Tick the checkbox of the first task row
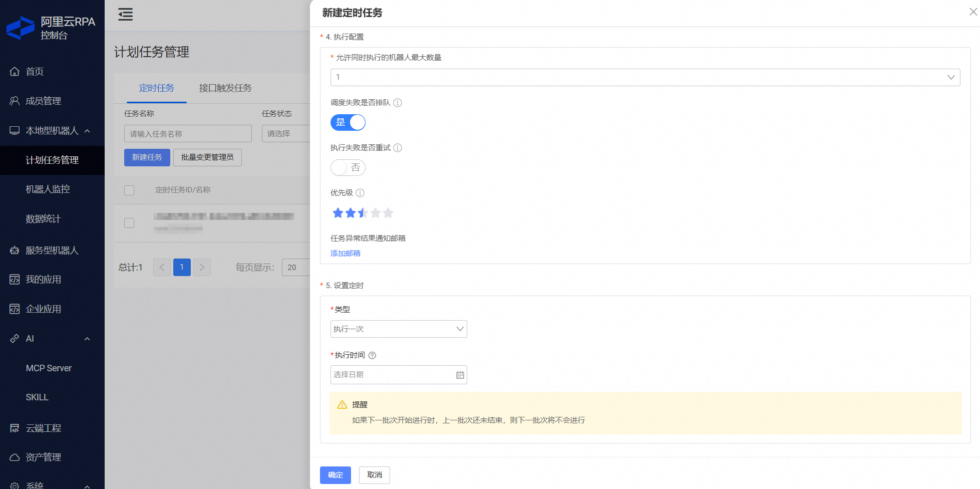The height and width of the screenshot is (489, 980). point(129,223)
